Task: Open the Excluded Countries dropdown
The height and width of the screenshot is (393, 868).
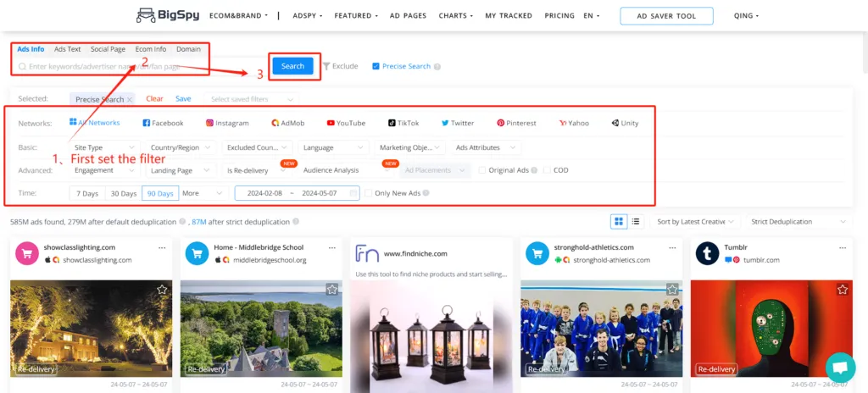Action: pos(258,147)
